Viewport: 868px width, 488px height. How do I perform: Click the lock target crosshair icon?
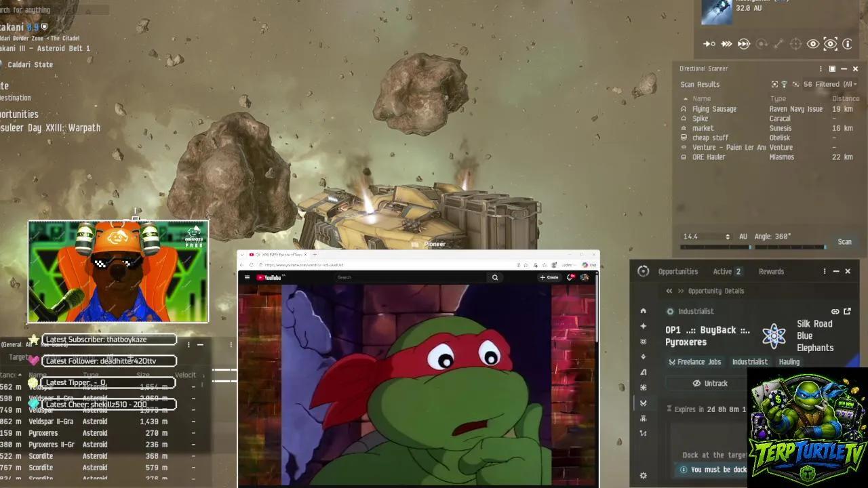795,44
